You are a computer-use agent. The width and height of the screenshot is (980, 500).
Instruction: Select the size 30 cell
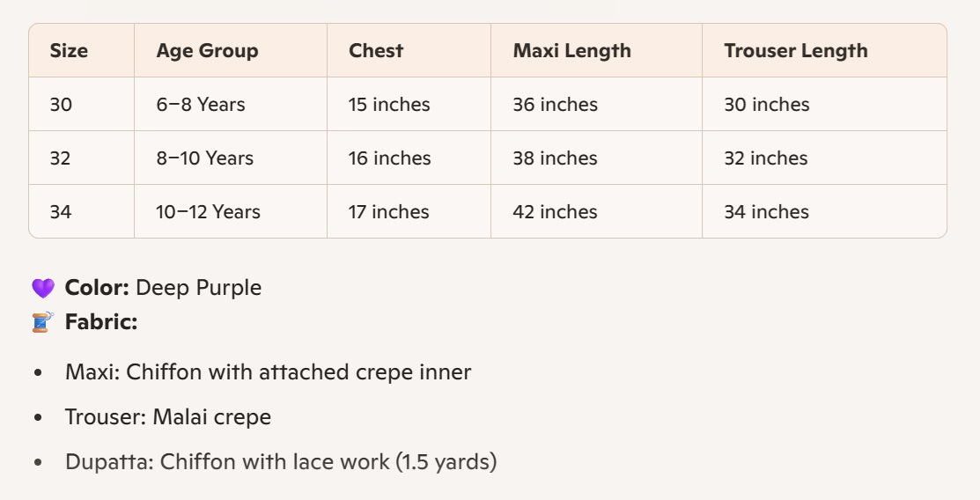(x=61, y=105)
